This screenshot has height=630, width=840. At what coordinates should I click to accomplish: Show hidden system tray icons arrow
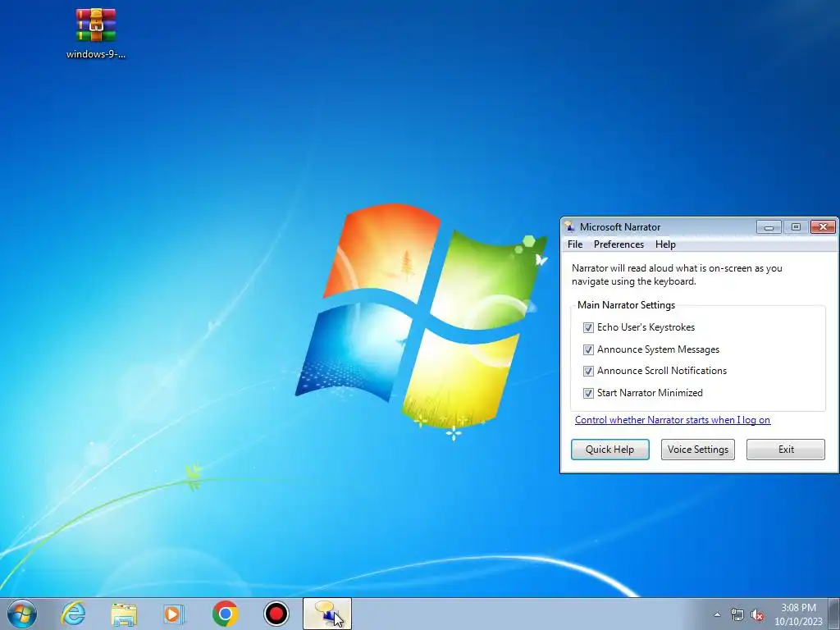pos(717,615)
